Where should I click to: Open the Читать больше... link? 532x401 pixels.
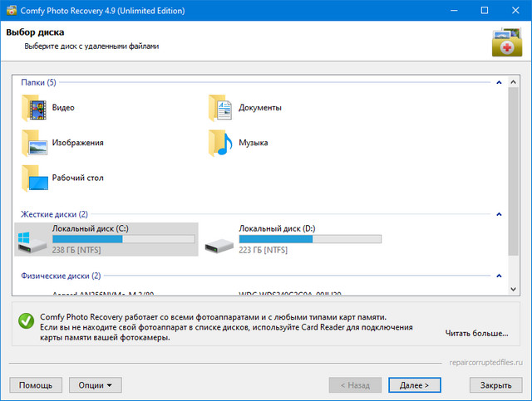476,334
